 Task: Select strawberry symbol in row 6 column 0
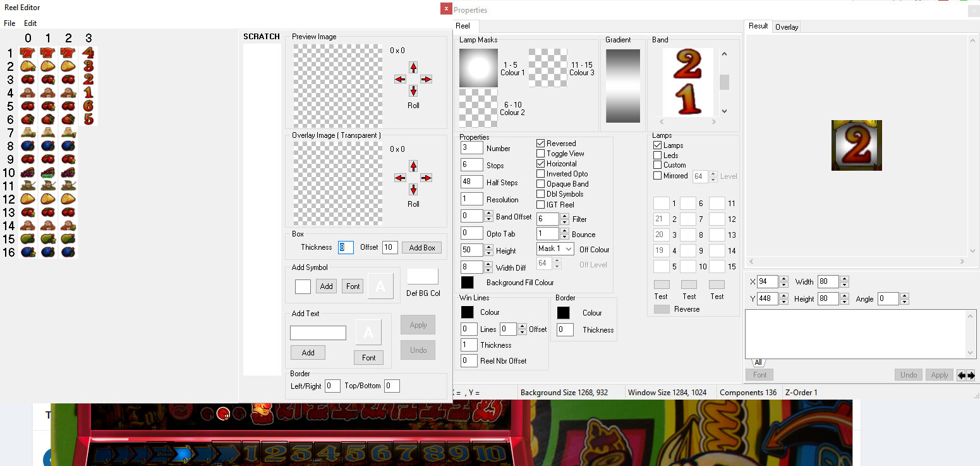[x=28, y=119]
